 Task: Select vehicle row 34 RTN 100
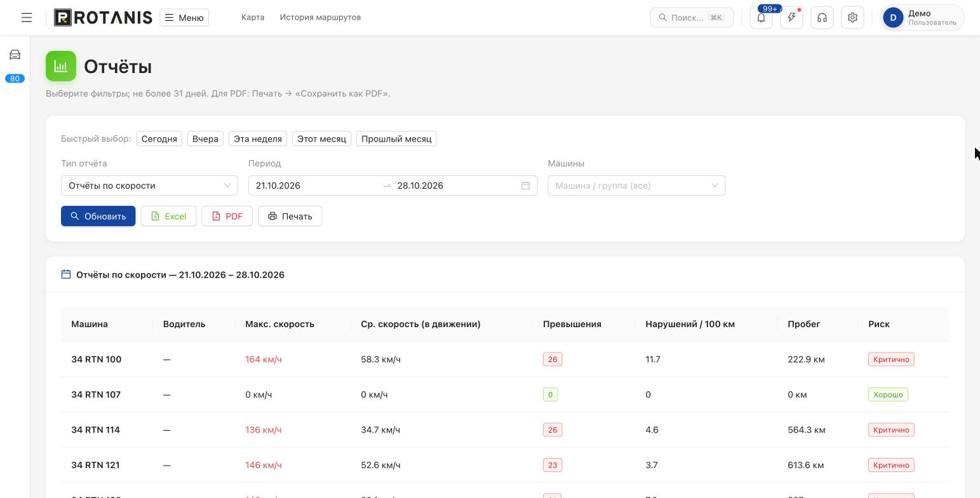point(505,360)
